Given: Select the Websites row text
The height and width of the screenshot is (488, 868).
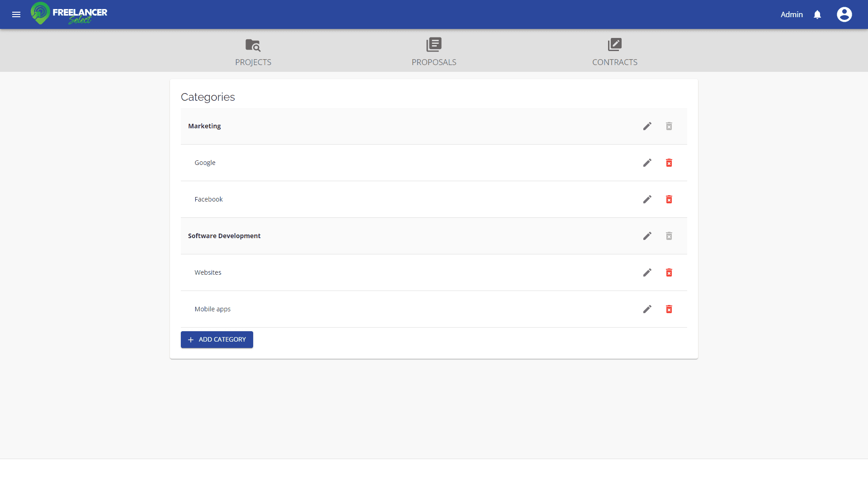Looking at the screenshot, I should [x=208, y=272].
